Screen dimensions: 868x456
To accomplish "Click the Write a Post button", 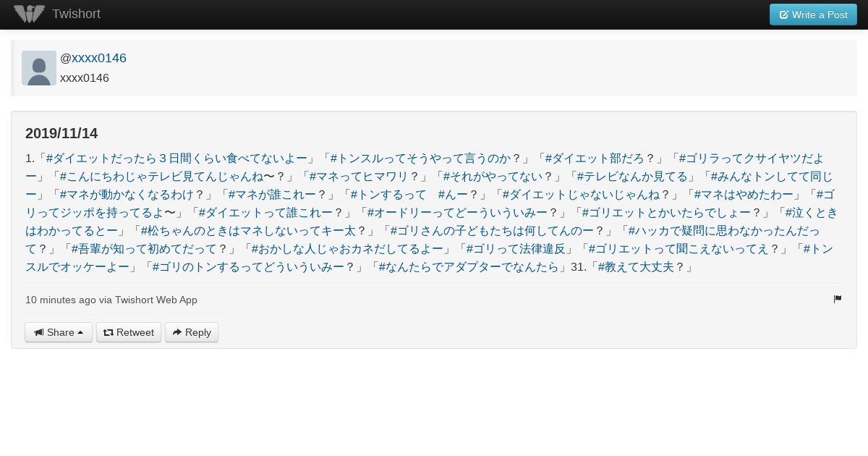I will (813, 14).
